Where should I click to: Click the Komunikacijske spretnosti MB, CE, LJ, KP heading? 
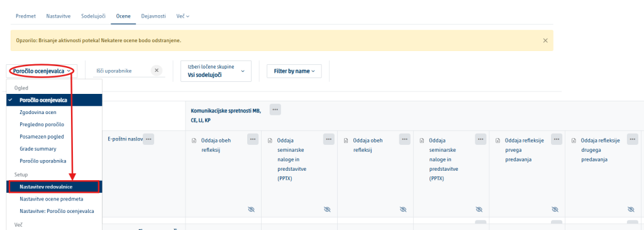(226, 115)
